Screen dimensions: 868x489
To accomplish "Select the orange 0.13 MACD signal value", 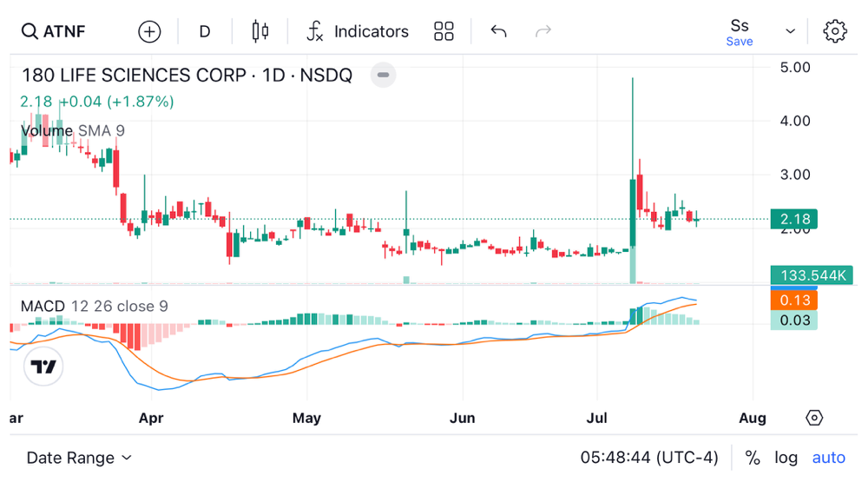I will coord(794,301).
